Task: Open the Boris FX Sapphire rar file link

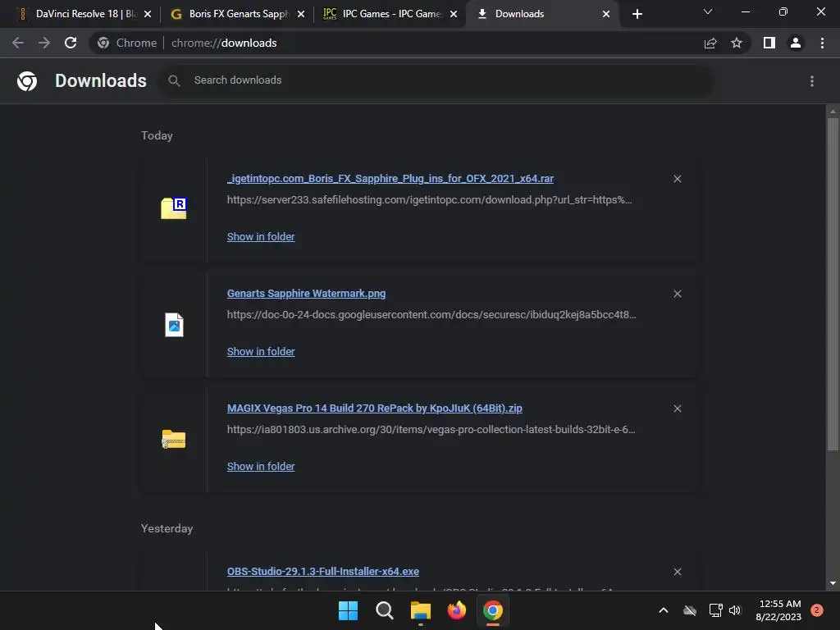Action: [x=390, y=178]
